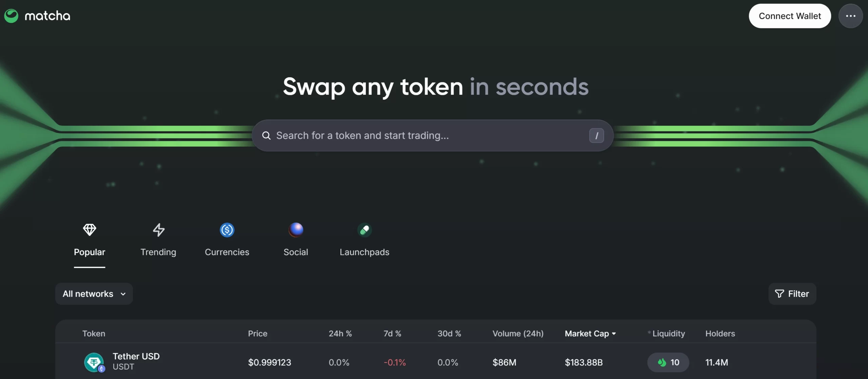Click the Currencies dollar coin icon
868x379 pixels.
[x=227, y=230]
